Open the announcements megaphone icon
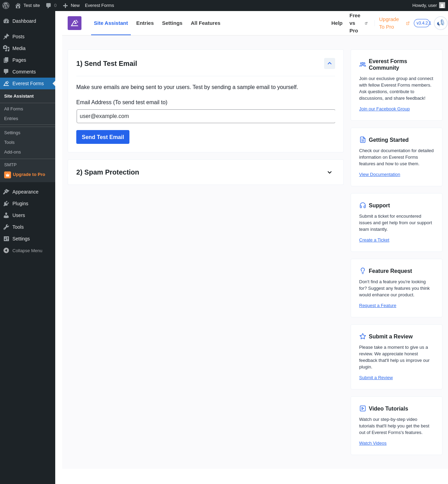 [x=441, y=23]
